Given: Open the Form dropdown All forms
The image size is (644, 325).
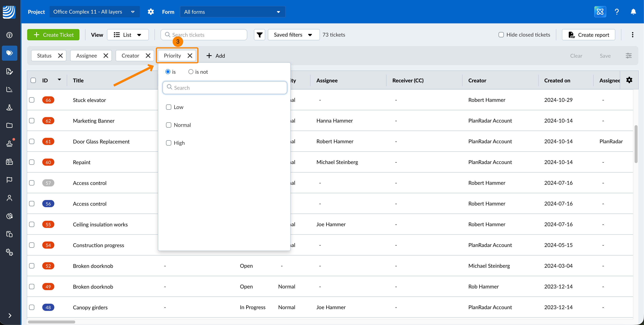Looking at the screenshot, I should tap(233, 12).
